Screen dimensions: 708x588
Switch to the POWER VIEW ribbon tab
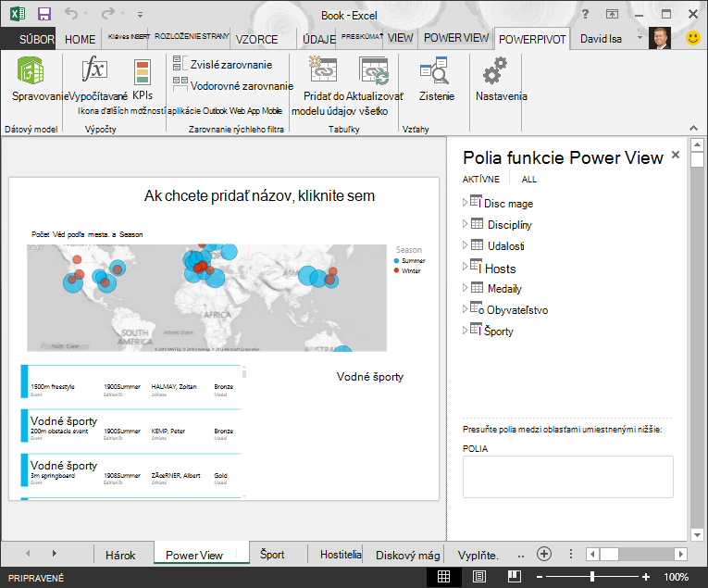click(x=456, y=38)
